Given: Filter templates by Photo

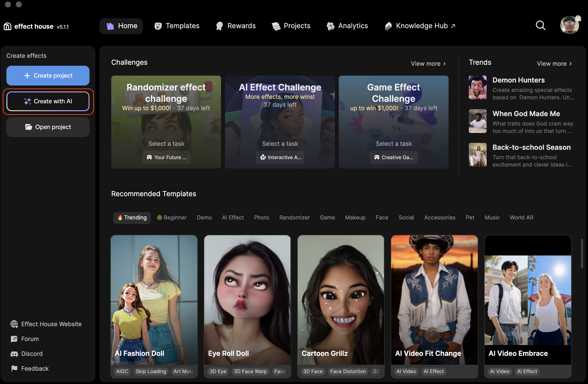Looking at the screenshot, I should click(262, 217).
